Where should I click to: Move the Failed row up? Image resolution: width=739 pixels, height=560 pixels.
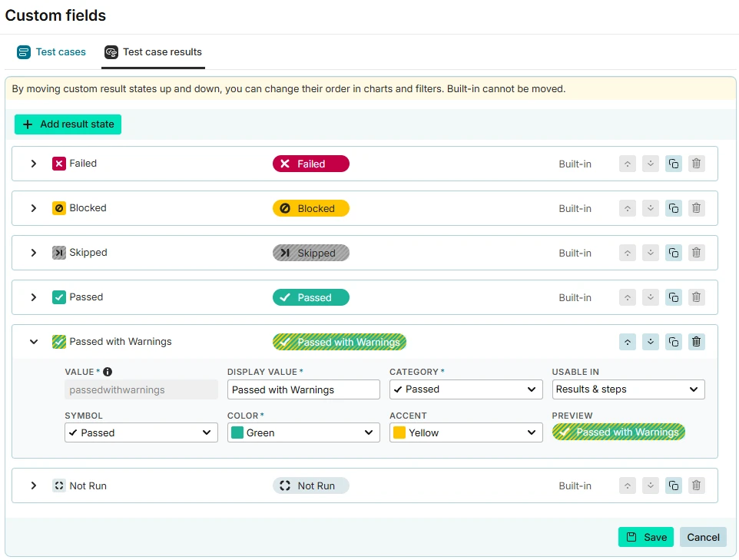[x=628, y=164]
